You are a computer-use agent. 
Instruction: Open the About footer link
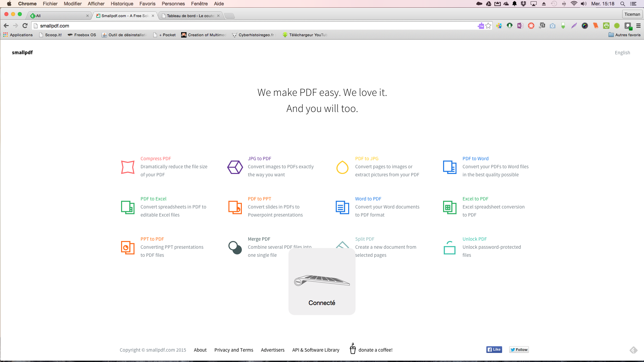pos(200,350)
